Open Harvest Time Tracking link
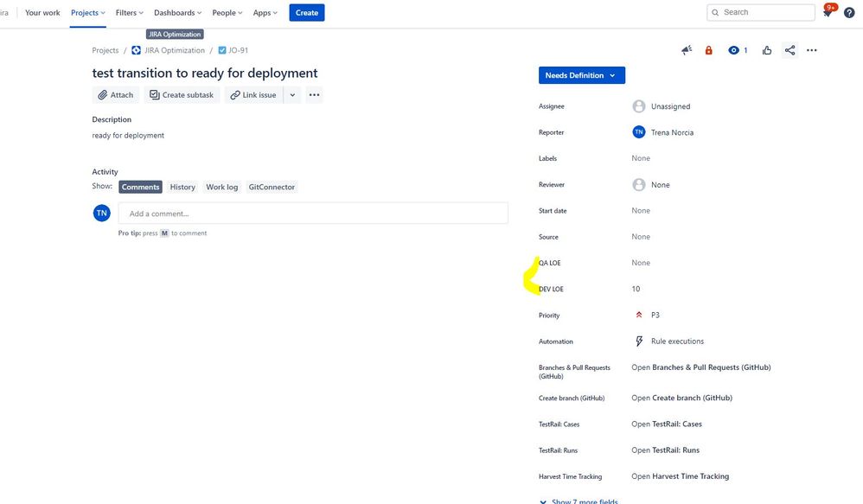 681,476
